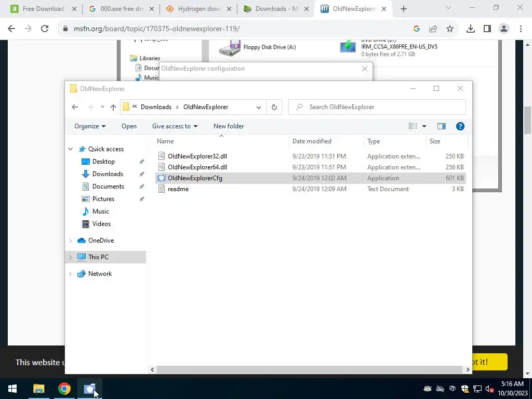Image resolution: width=532 pixels, height=399 pixels.
Task: Open the taskbar clock and date
Action: (x=512, y=389)
